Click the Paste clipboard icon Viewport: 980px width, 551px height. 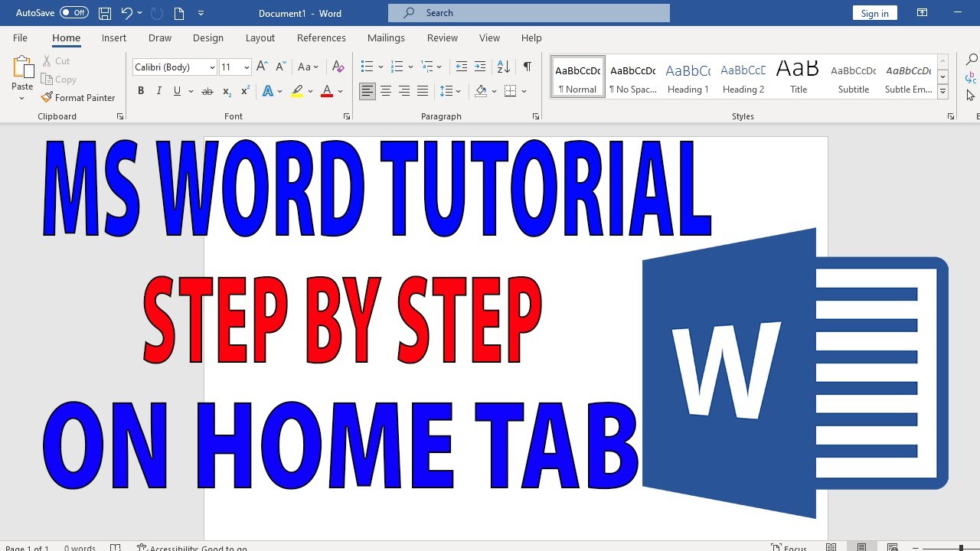(22, 69)
